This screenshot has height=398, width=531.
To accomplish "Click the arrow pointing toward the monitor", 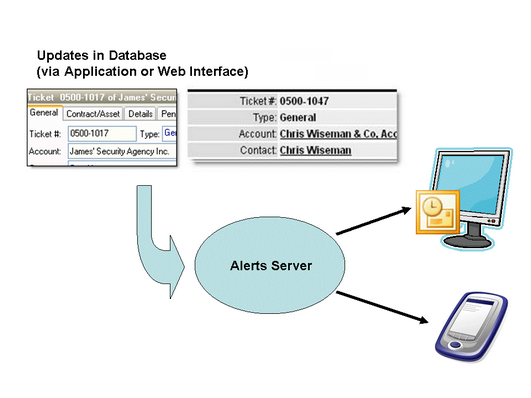I will coord(373,221).
